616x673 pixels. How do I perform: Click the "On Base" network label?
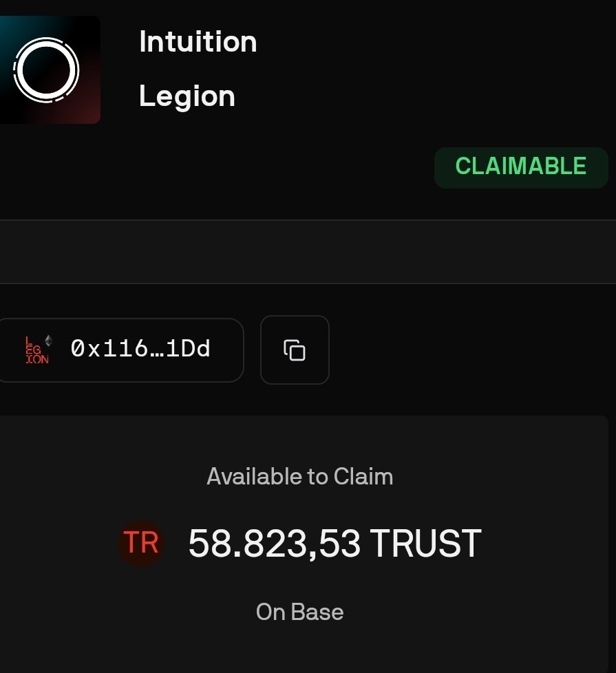(x=299, y=612)
